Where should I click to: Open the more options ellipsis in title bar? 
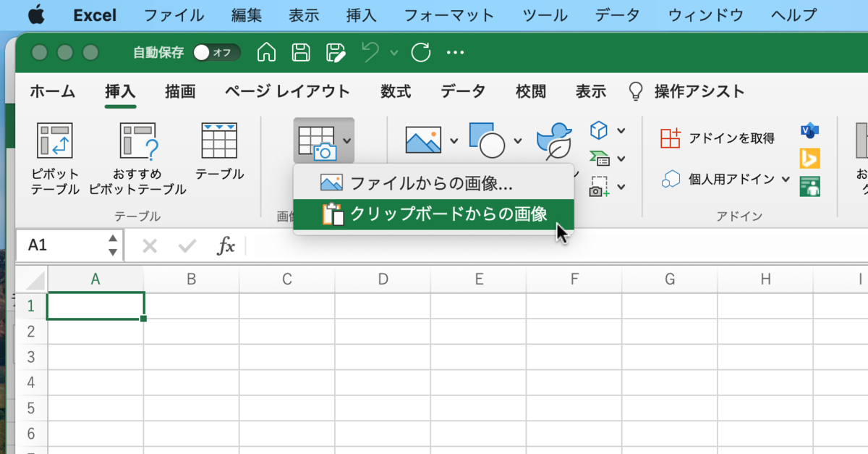(454, 52)
